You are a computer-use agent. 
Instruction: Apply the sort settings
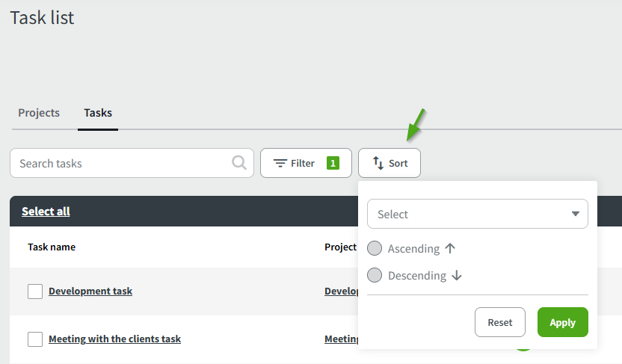click(x=562, y=322)
